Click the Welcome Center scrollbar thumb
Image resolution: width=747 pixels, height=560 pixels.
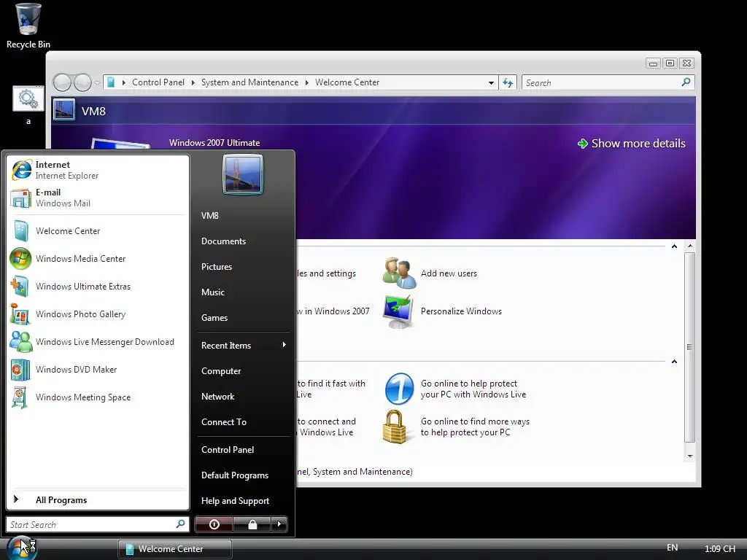point(690,347)
